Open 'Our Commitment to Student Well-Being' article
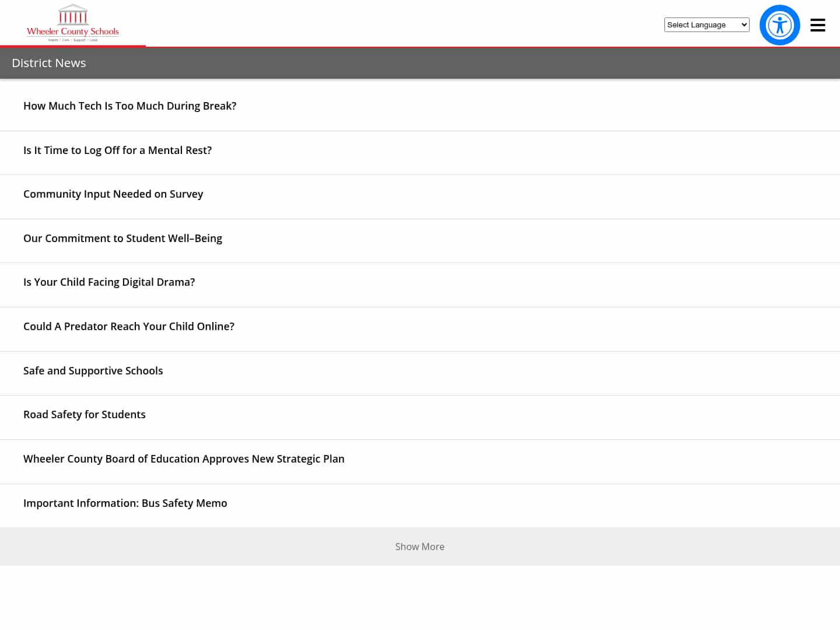Viewport: 840px width, 630px height. (x=123, y=238)
